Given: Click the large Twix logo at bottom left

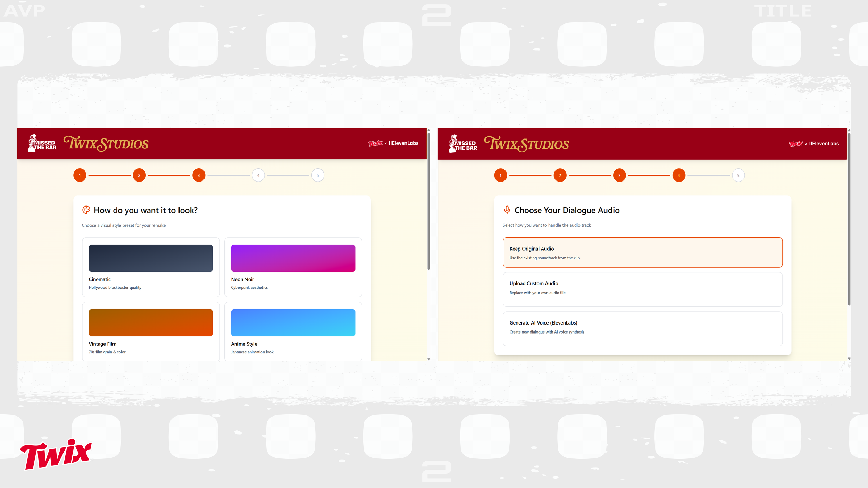Looking at the screenshot, I should pyautogui.click(x=56, y=454).
